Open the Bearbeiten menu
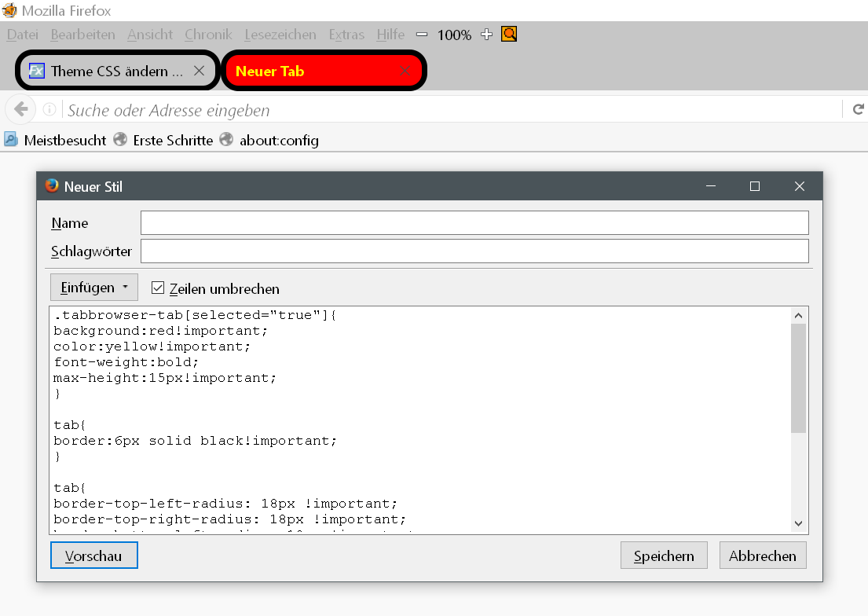Viewport: 868px width, 616px height. click(83, 35)
